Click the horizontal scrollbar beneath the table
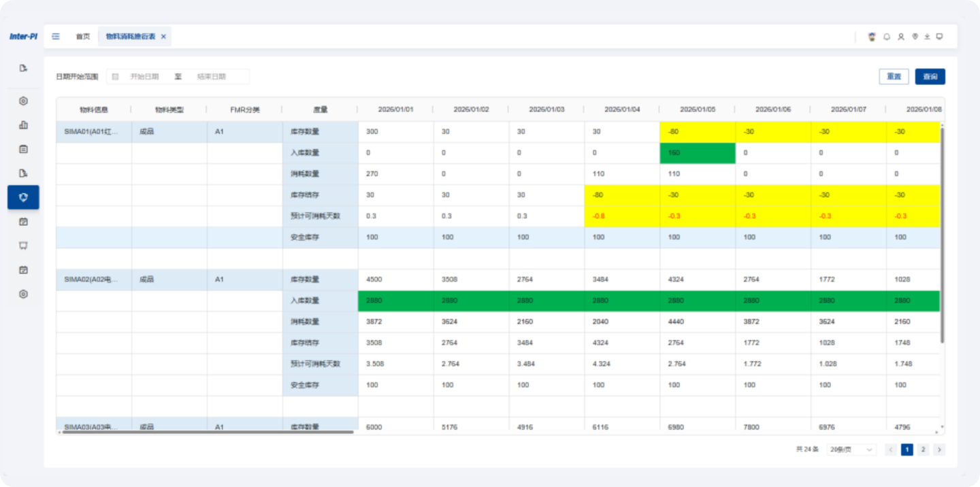980x487 pixels. [208, 432]
